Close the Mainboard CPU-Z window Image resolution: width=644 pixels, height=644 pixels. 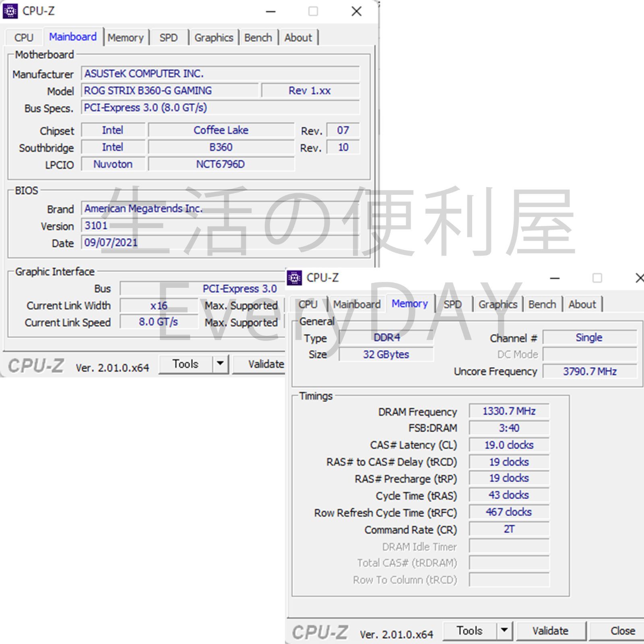(357, 11)
